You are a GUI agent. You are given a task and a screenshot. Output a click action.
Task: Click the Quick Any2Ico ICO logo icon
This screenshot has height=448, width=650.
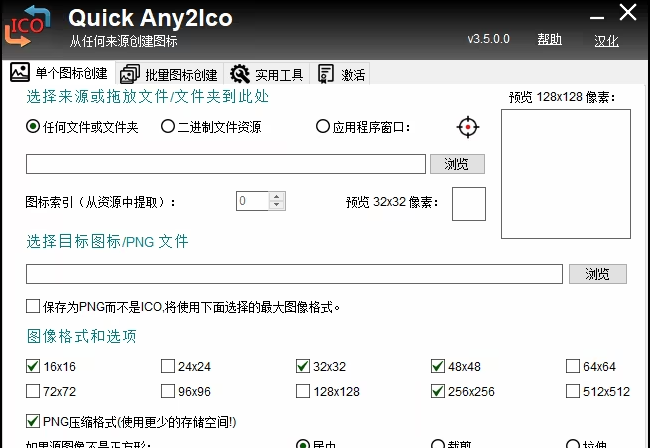[x=27, y=26]
